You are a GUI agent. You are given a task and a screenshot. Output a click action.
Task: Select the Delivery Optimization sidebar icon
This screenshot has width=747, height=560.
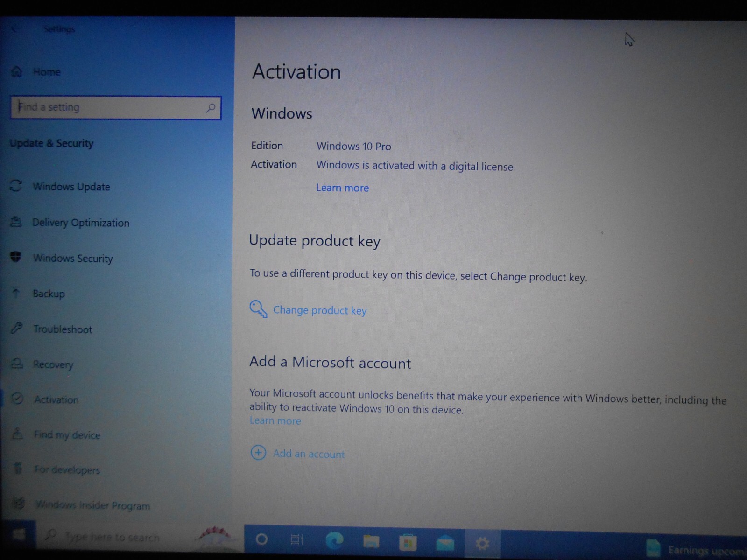(x=16, y=222)
